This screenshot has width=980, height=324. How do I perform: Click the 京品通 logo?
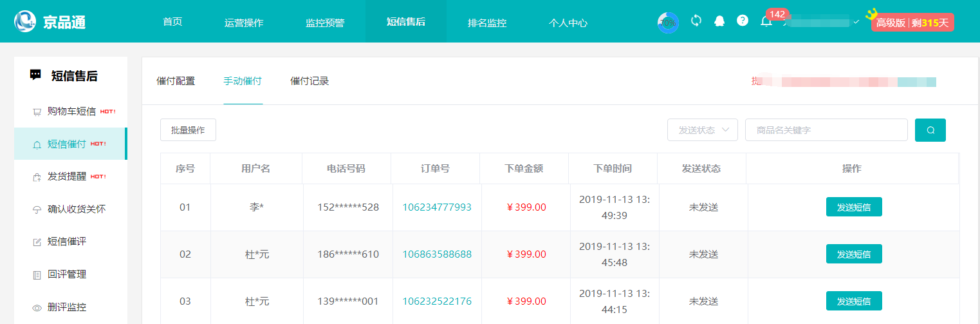tap(50, 22)
